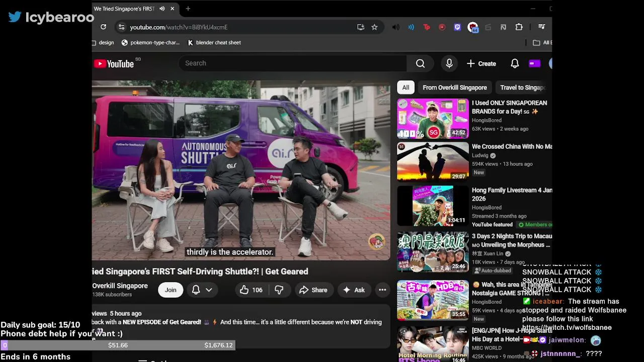This screenshot has height=362, width=644.
Task: Click the We Crossed China video title
Action: (x=512, y=147)
